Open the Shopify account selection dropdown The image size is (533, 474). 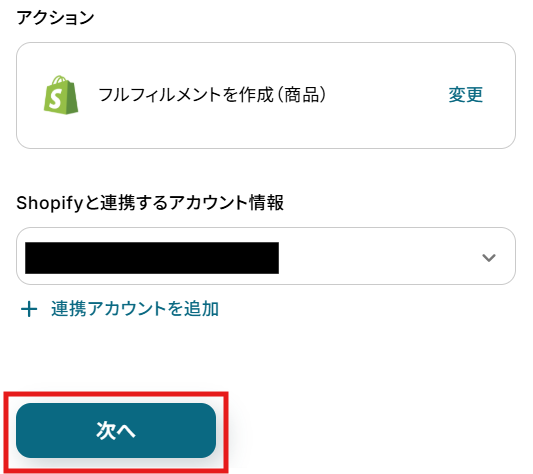[266, 256]
